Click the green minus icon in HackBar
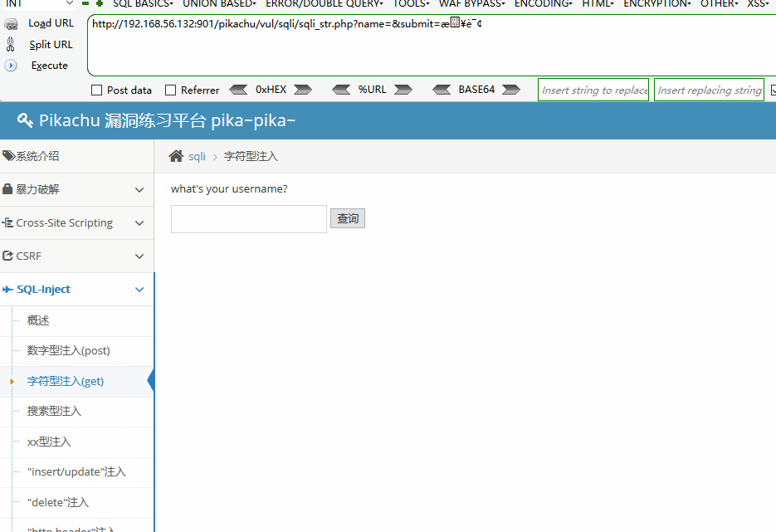Viewport: 776px width, 532px height. [85, 3]
